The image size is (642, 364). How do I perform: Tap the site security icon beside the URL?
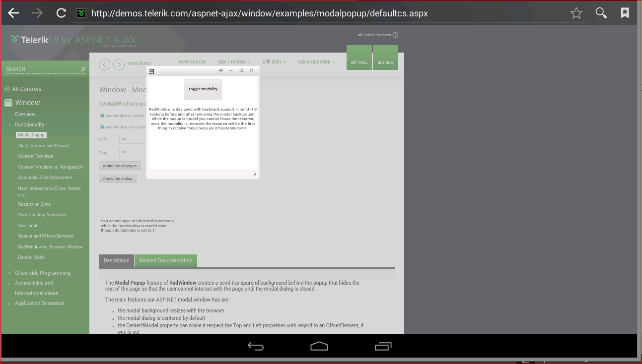pos(81,13)
